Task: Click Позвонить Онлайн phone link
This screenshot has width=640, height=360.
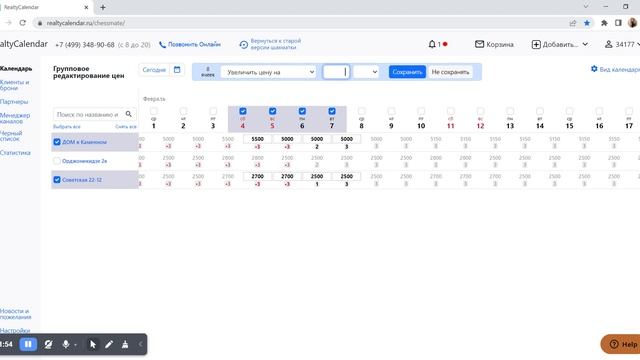Action: pos(190,44)
